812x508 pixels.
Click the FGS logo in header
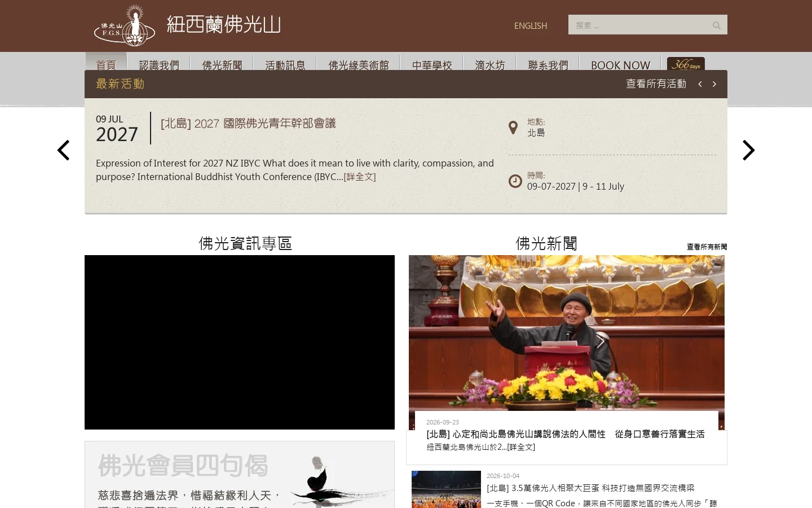tap(125, 26)
